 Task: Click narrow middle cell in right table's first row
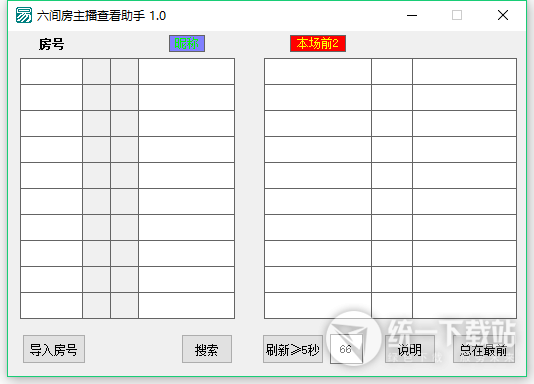point(392,71)
